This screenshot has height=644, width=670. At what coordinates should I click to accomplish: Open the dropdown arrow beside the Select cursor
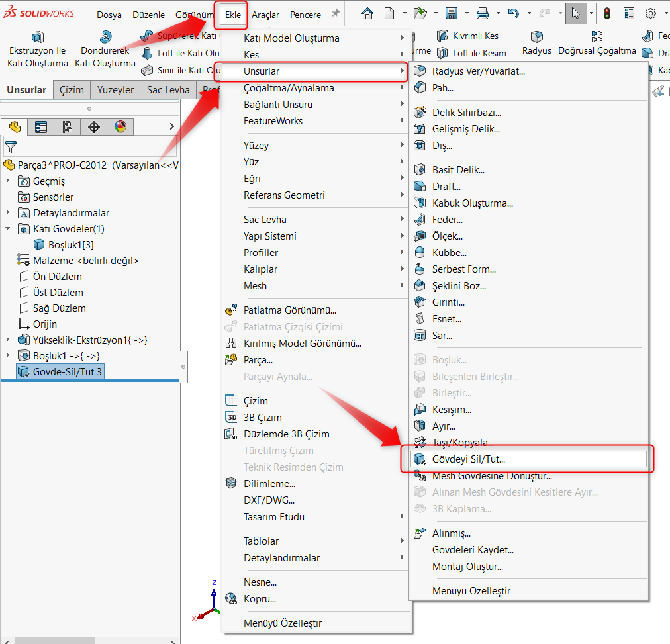(x=591, y=14)
